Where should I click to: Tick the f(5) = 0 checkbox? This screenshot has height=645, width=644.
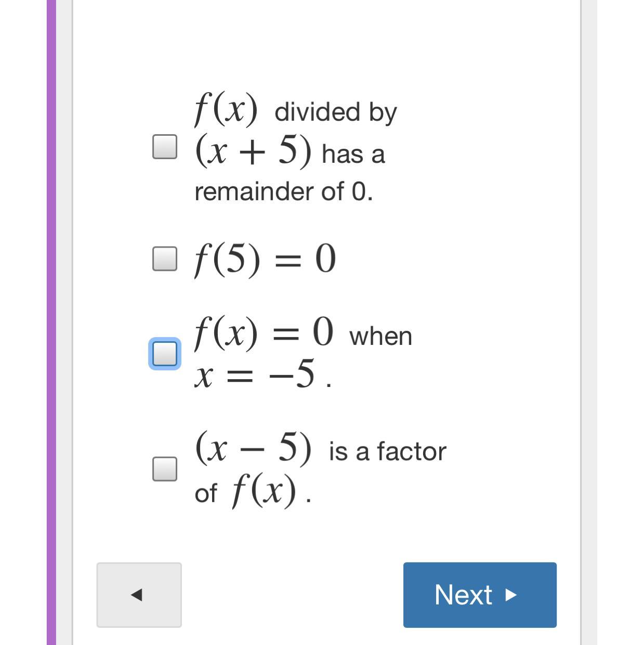pos(165,259)
